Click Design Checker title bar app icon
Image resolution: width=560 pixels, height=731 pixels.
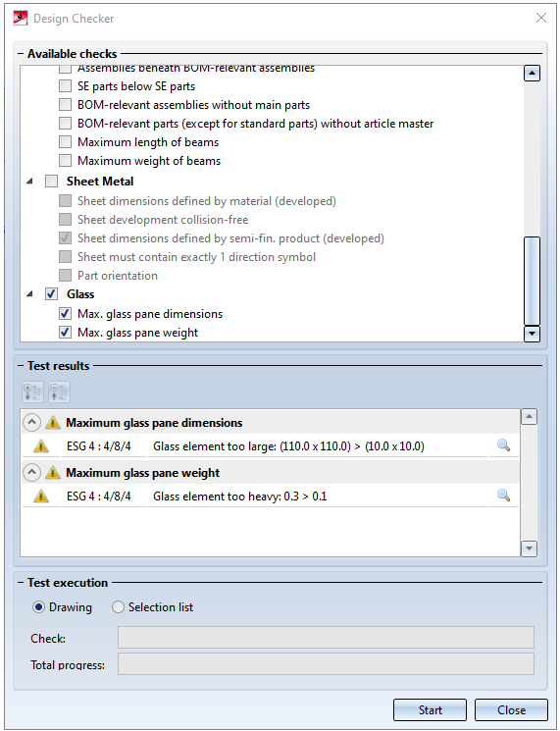point(20,19)
